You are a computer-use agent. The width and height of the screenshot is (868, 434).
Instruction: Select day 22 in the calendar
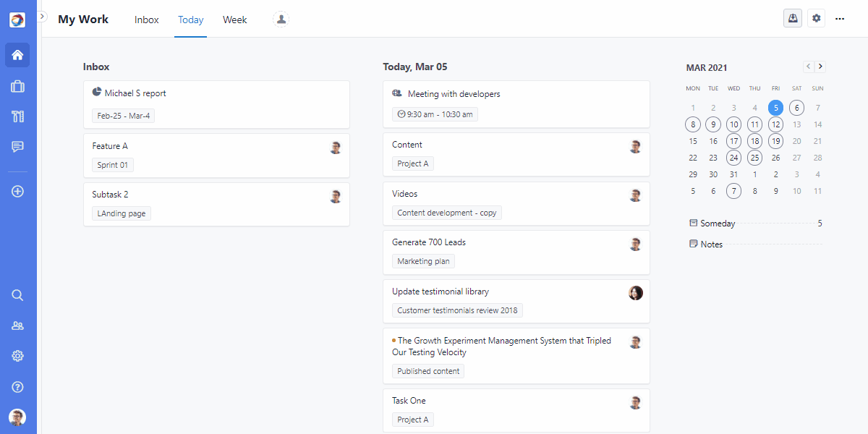click(x=693, y=158)
